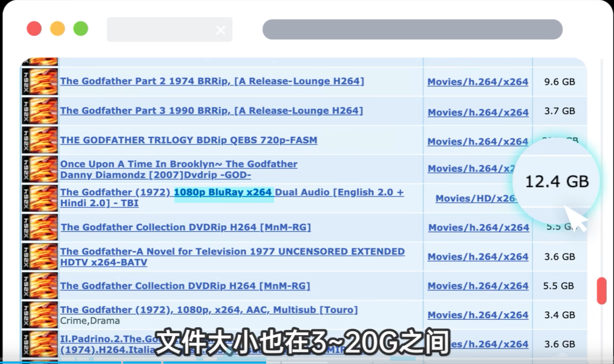Select magnified 12.4 GB size value
Image resolution: width=614 pixels, height=364 pixels.
click(x=557, y=181)
